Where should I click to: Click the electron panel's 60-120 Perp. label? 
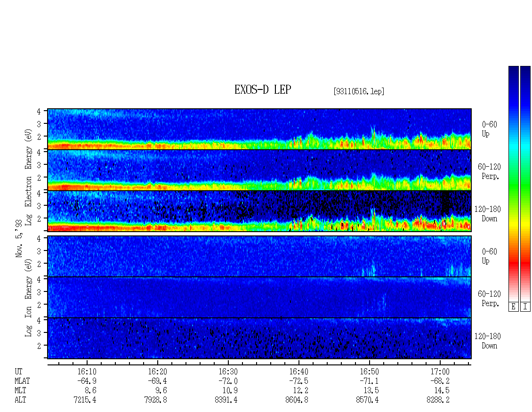pyautogui.click(x=489, y=171)
